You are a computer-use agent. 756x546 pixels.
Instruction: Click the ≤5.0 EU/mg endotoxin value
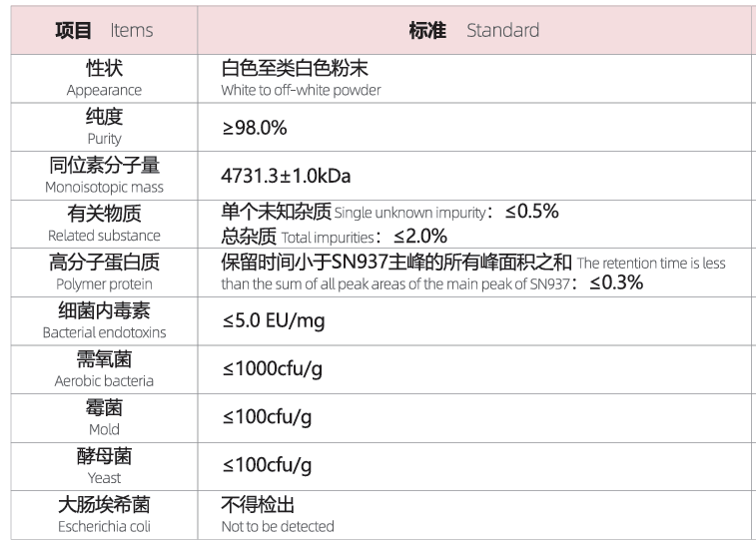273,321
